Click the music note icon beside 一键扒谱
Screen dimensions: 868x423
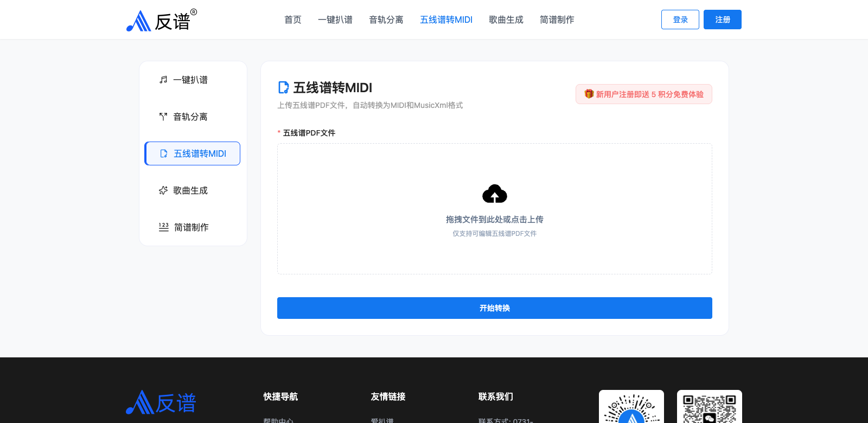point(163,80)
